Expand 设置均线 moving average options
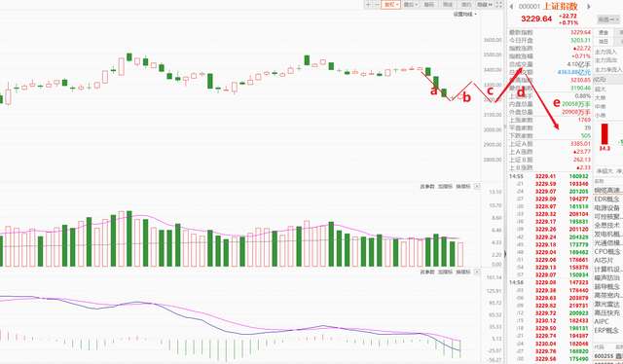Screen dimensions: 623x364 (465, 15)
